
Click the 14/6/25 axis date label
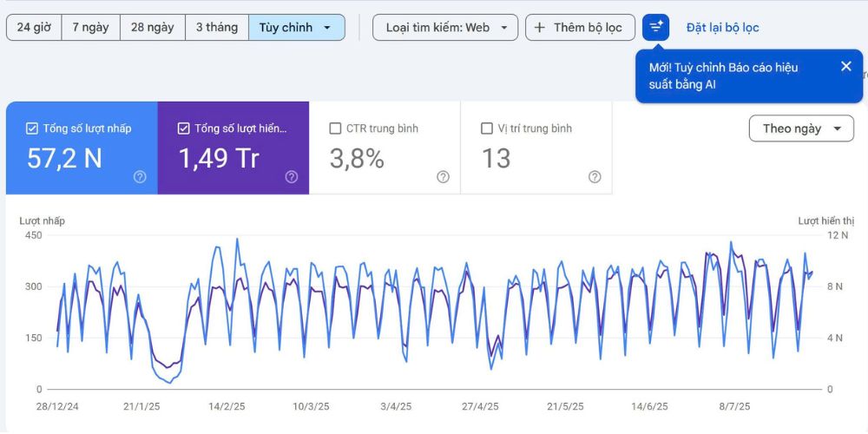650,407
